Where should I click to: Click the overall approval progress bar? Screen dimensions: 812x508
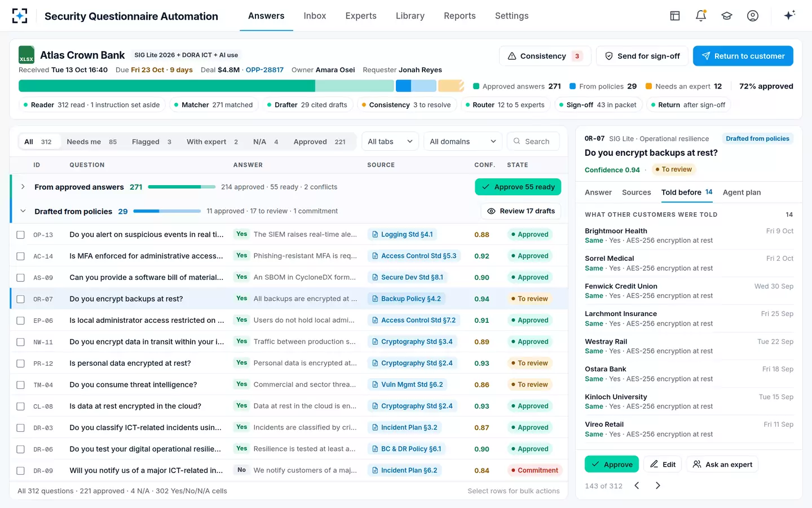tap(241, 86)
